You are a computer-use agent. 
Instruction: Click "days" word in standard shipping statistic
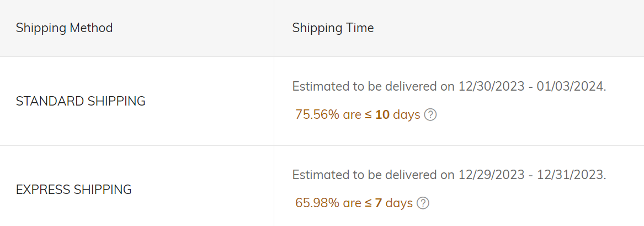tap(407, 115)
